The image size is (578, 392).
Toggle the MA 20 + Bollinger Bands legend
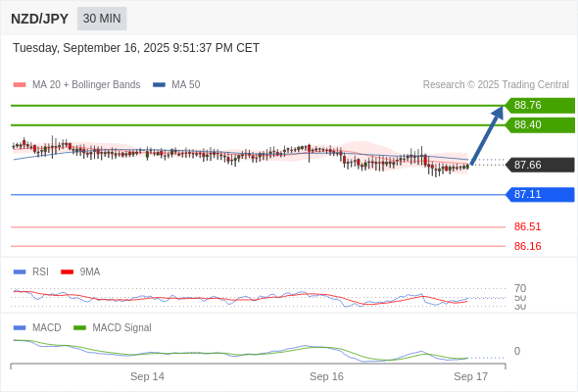(x=76, y=84)
